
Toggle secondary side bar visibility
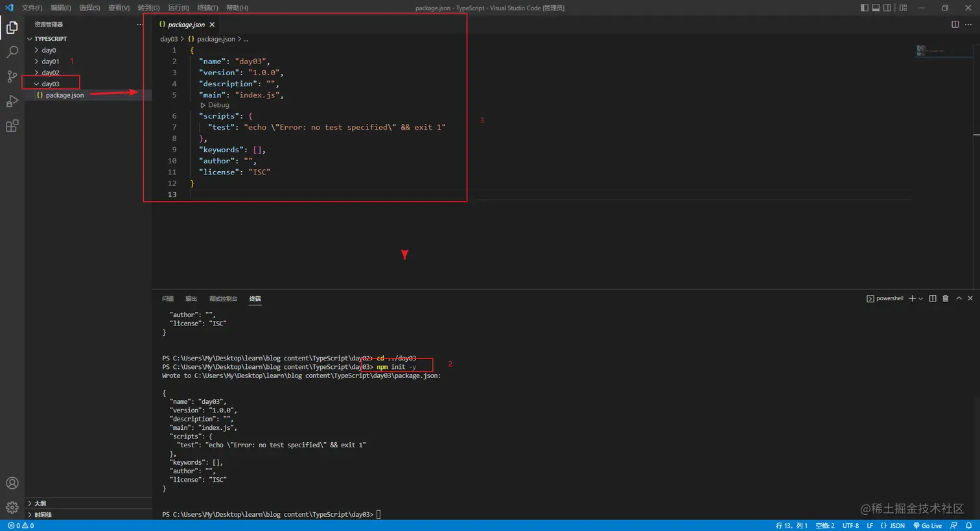point(887,8)
